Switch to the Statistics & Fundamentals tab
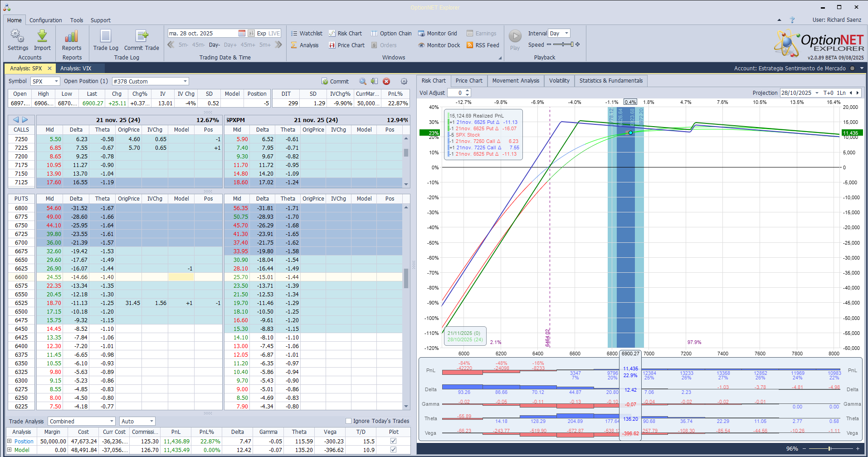Image resolution: width=868 pixels, height=457 pixels. point(611,81)
